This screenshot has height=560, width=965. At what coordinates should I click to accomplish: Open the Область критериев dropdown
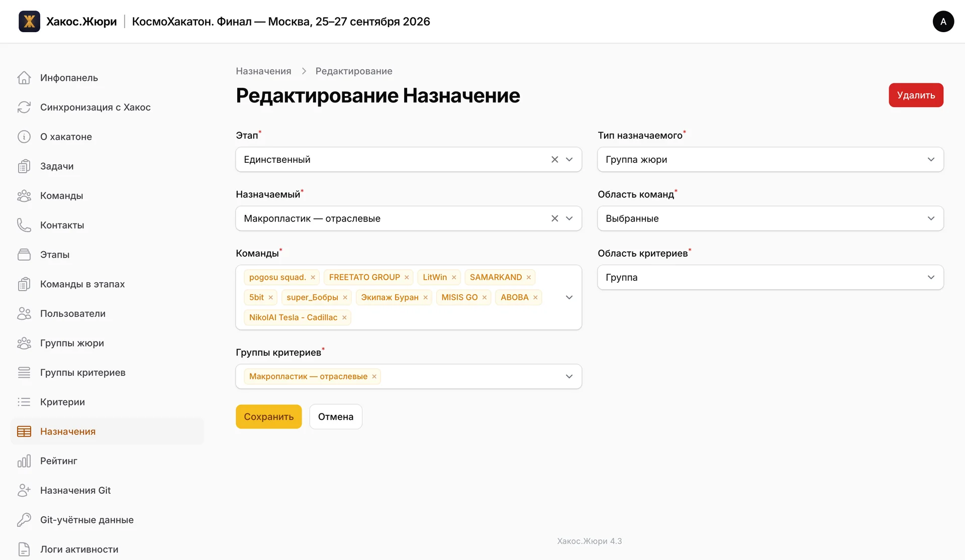coord(770,277)
